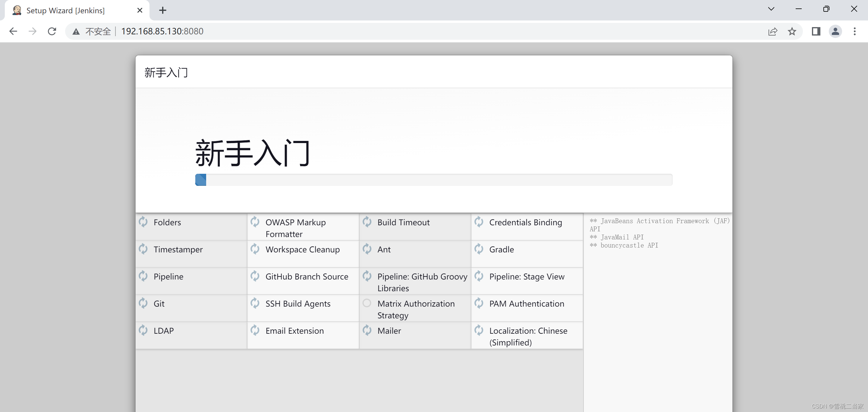Screen dimensions: 868x412
Task: Click the Build Timeout text
Action: tap(403, 223)
